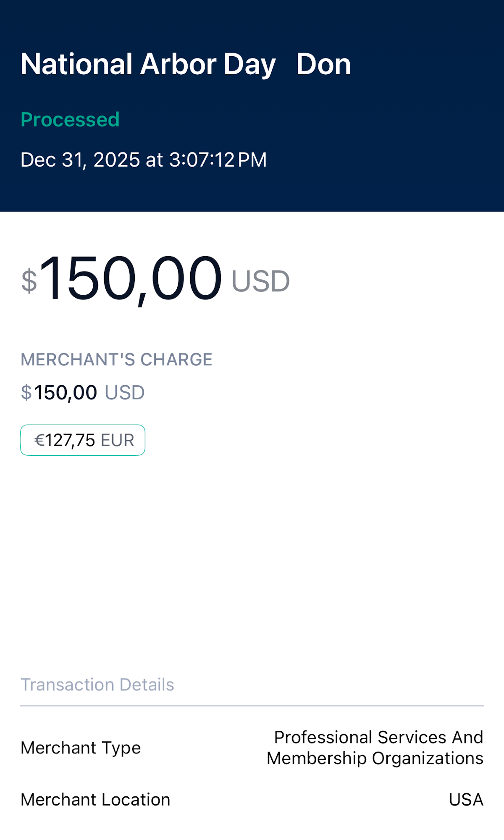The height and width of the screenshot is (840, 504).
Task: Tap the USA merchant location value
Action: [x=466, y=800]
